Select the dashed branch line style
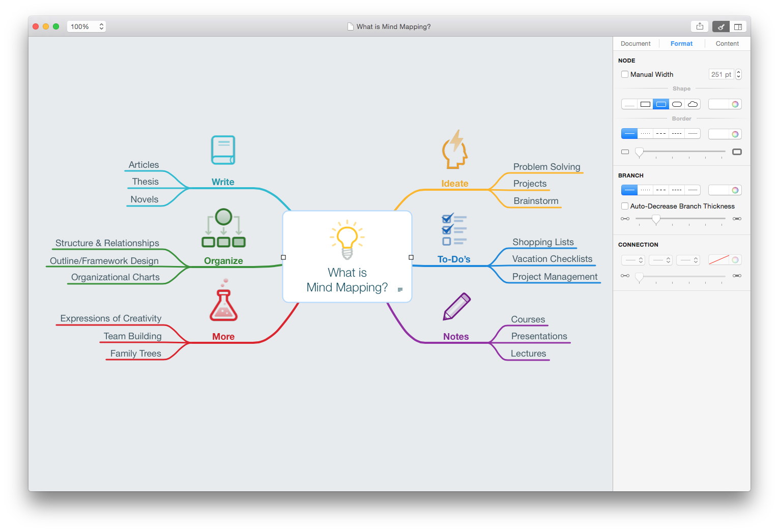This screenshot has width=779, height=532. tap(661, 190)
